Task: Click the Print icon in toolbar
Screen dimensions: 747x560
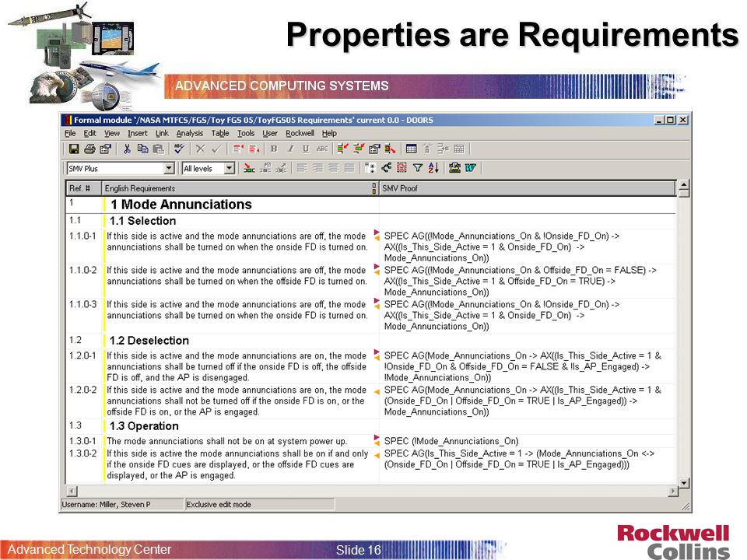Action: pos(89,149)
